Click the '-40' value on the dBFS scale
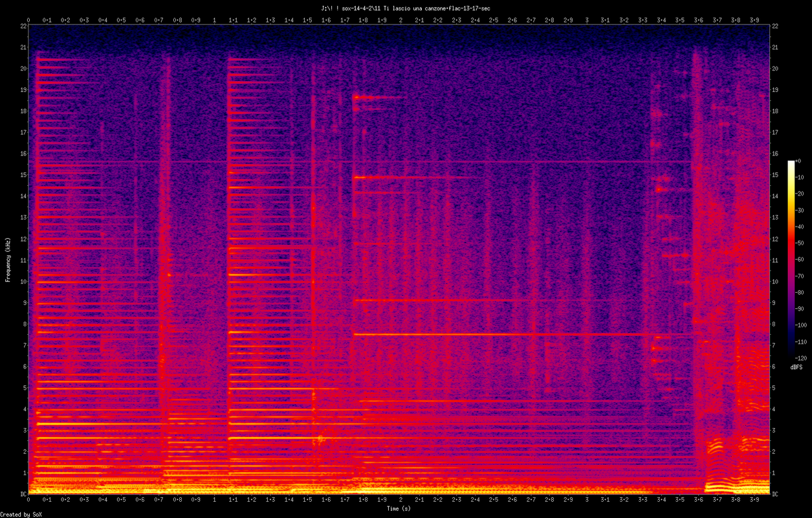812x518 pixels. tap(799, 227)
